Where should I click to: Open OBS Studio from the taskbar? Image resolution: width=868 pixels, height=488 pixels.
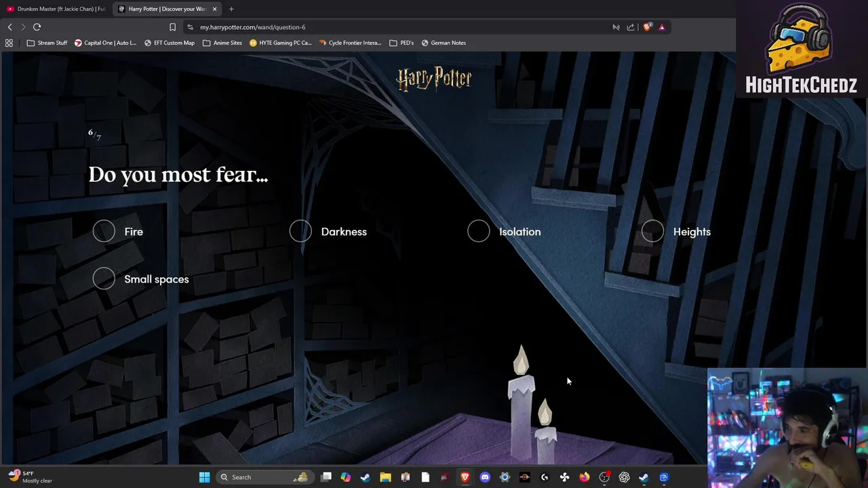tap(604, 477)
